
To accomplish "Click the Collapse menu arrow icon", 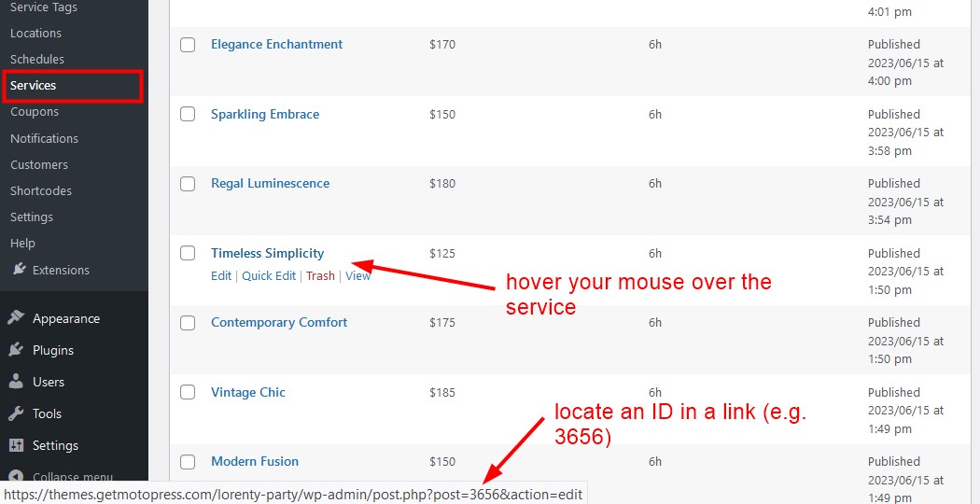I will [x=16, y=477].
